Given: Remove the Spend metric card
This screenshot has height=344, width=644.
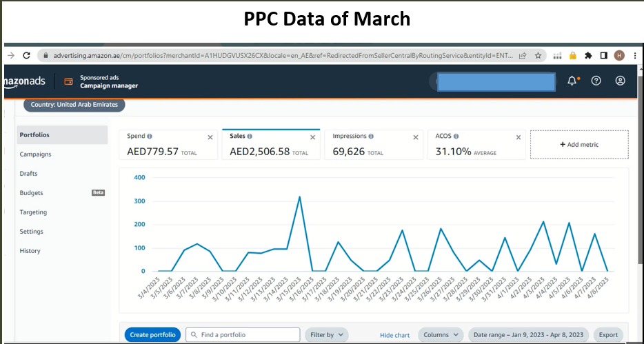Looking at the screenshot, I should [210, 137].
